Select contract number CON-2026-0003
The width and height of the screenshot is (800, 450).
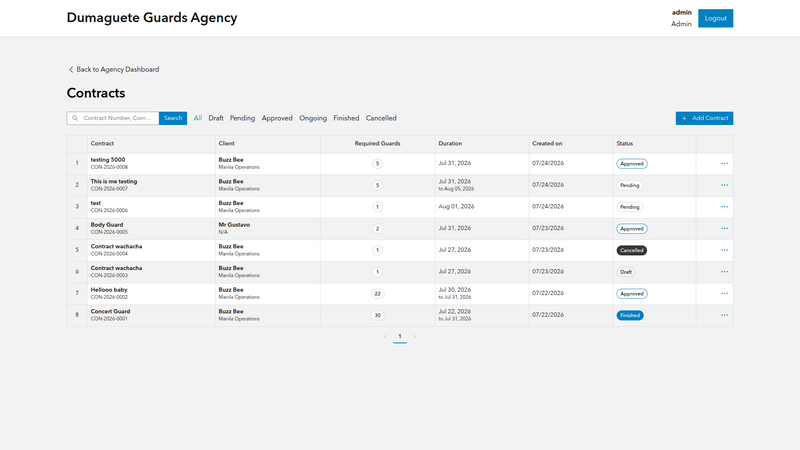(x=109, y=276)
